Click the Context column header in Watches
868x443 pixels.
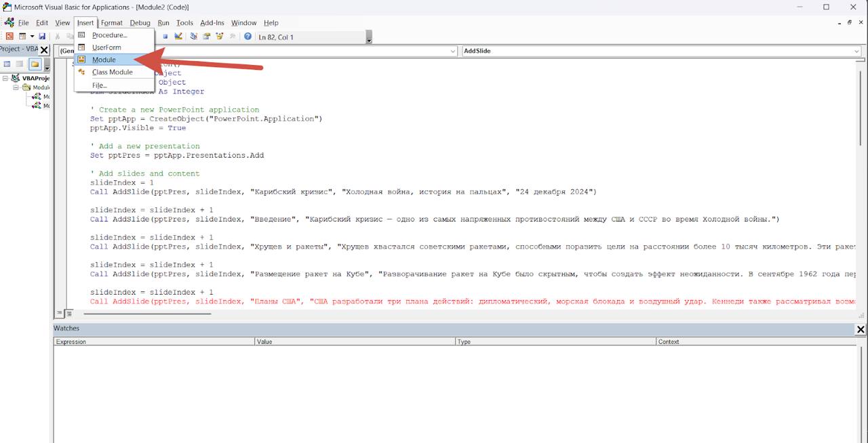(756, 341)
